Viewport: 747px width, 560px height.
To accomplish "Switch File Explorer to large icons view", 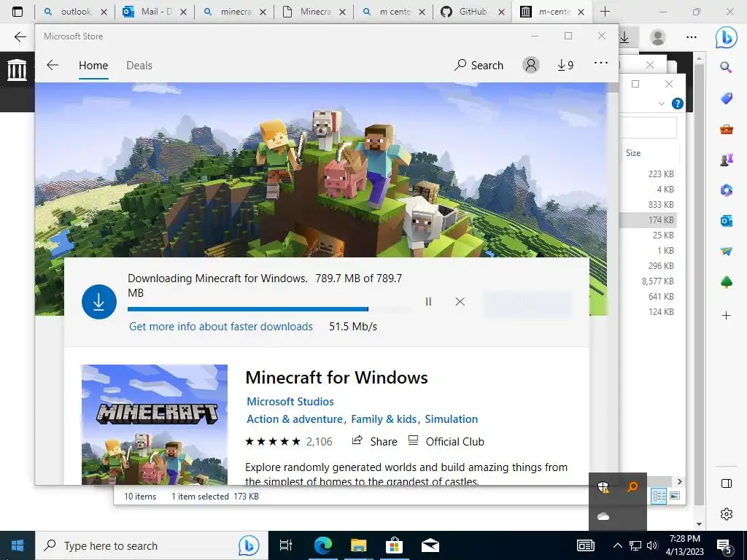I will [675, 496].
